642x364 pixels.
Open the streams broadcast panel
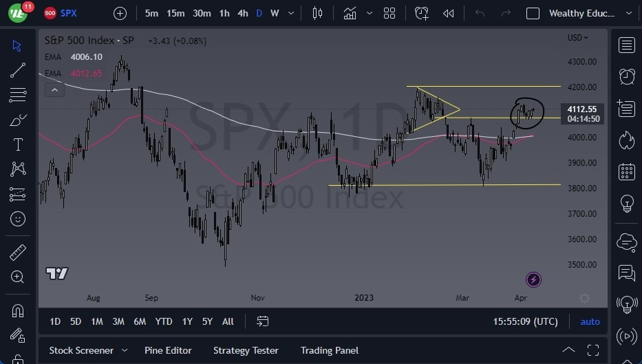[x=626, y=336]
